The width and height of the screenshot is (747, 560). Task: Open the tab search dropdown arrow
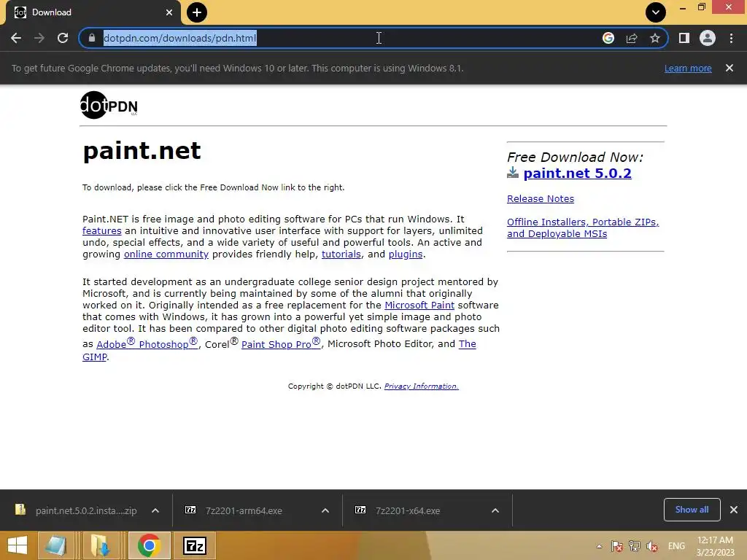(656, 12)
